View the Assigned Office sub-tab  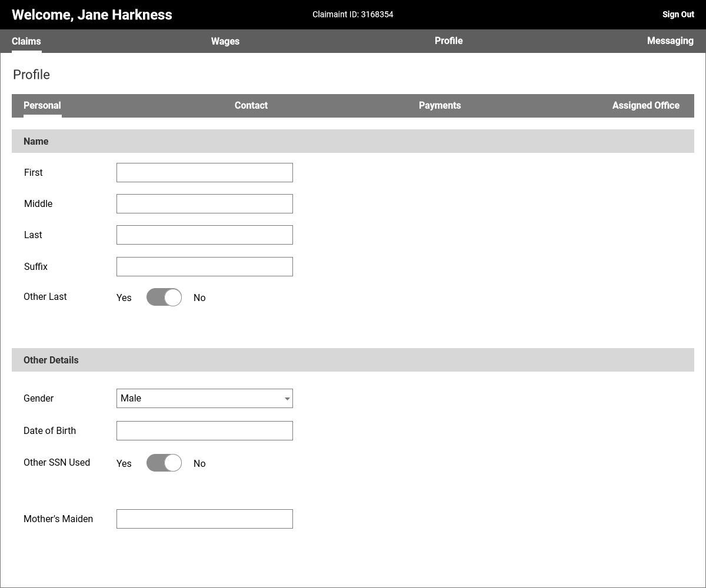pyautogui.click(x=645, y=106)
